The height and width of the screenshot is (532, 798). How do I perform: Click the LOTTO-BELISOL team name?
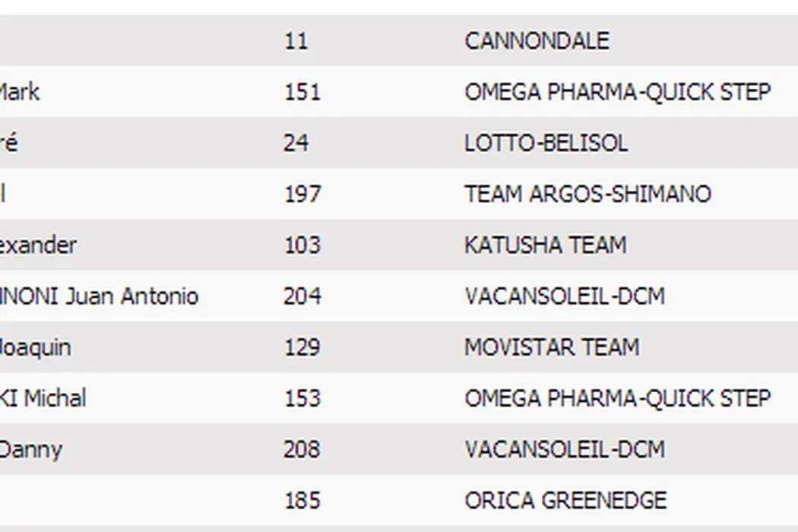coord(546,143)
